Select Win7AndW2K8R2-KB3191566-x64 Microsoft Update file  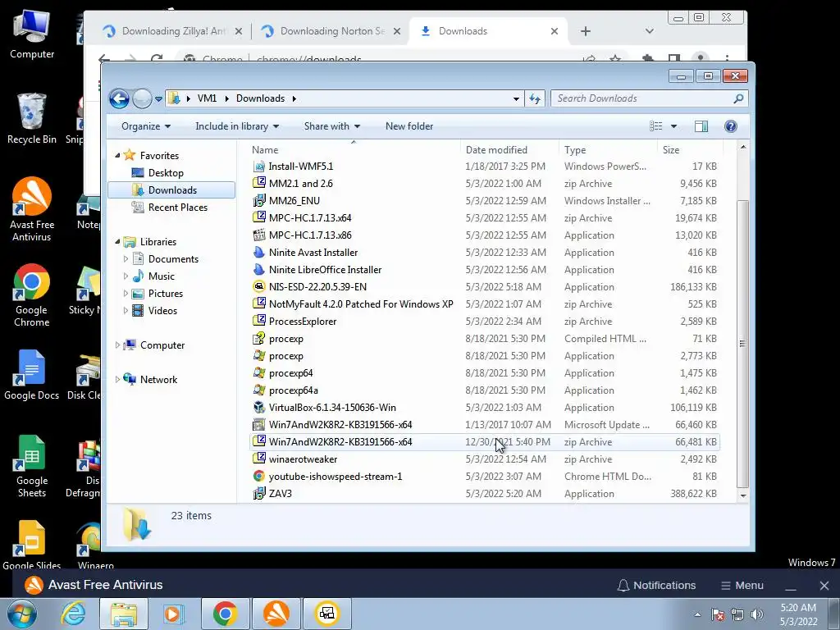340,425
